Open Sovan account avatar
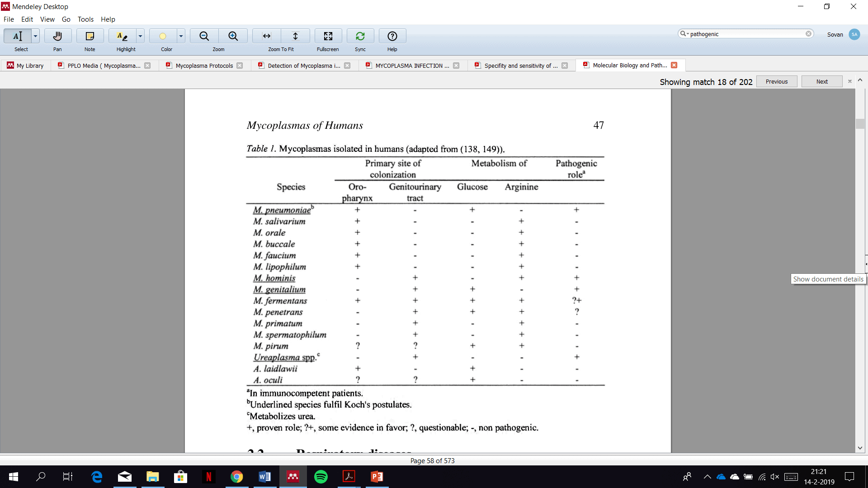This screenshot has width=868, height=488. (x=854, y=34)
